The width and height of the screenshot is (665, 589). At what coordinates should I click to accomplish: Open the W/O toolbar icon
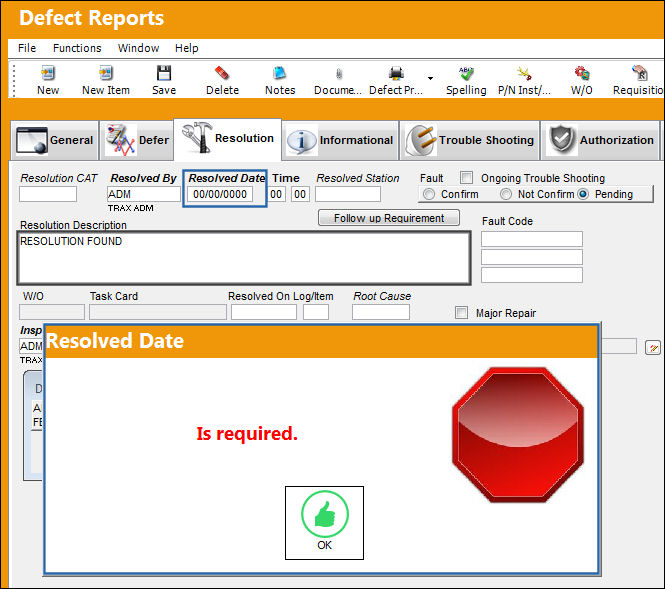pos(582,73)
